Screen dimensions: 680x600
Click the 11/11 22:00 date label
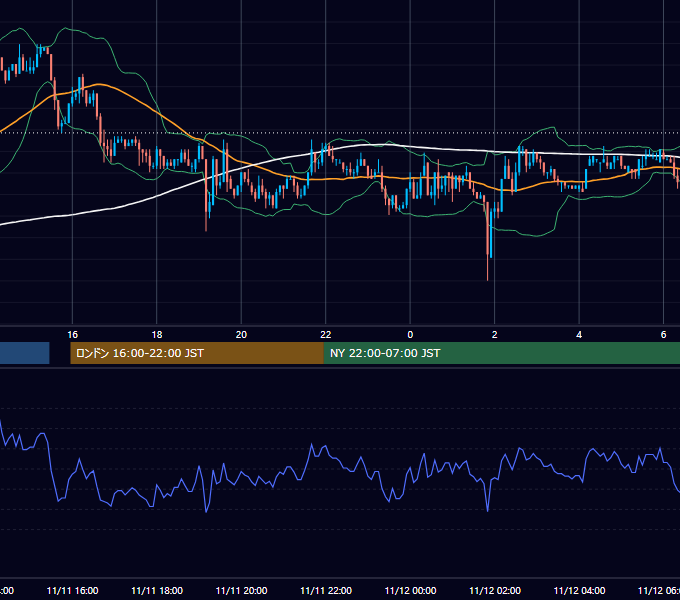point(326,590)
